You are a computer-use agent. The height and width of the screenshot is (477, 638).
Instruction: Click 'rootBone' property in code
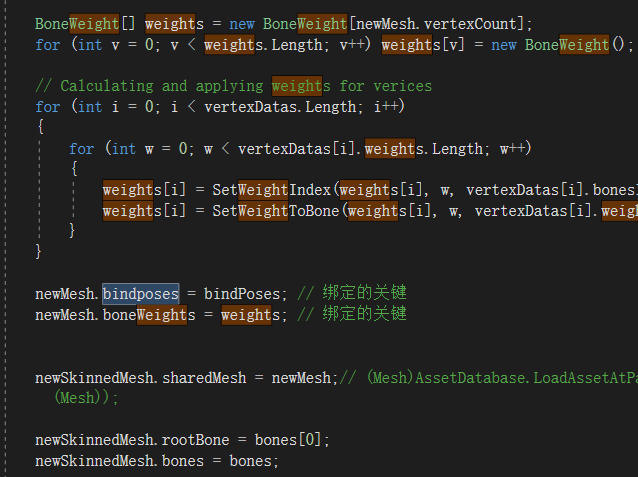(x=196, y=440)
